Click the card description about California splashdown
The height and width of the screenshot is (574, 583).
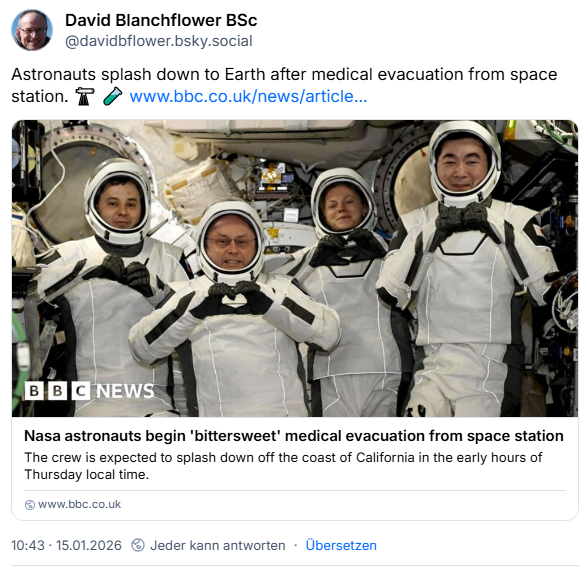(283, 466)
